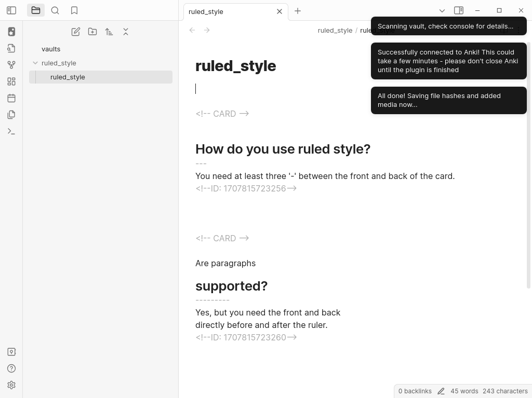Toggle the left sidebar
Image resolution: width=532 pixels, height=398 pixels.
[11, 10]
